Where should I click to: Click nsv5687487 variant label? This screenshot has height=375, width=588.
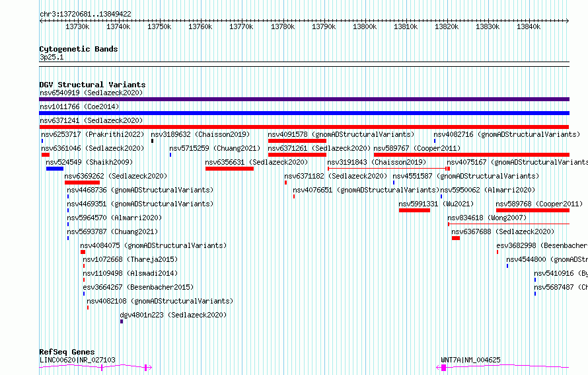[x=561, y=287]
